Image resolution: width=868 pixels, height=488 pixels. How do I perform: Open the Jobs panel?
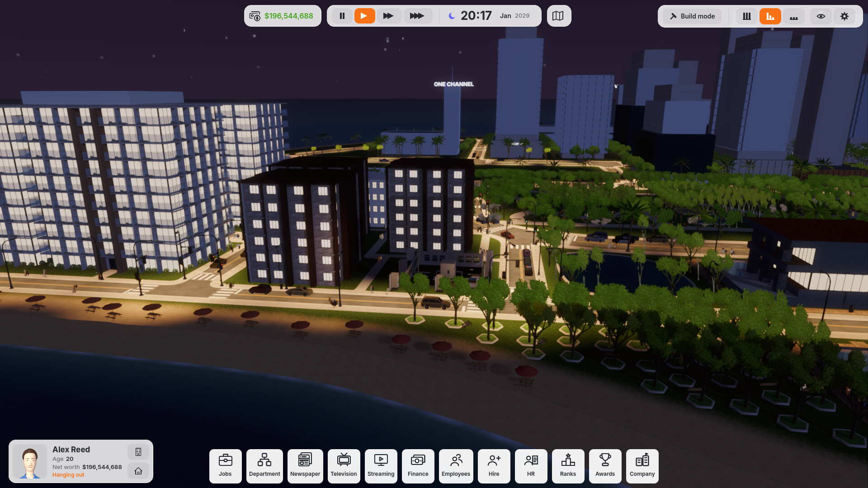tap(225, 466)
